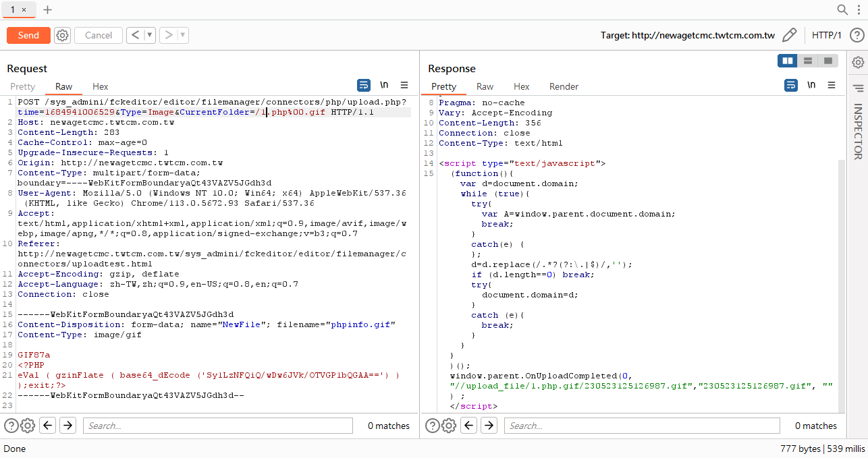Viewport: 868px width, 458px height.
Task: Open Inspector settings gear icon
Action: pos(858,62)
